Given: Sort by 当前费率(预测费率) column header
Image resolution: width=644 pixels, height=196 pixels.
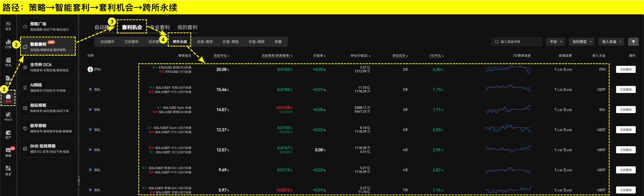Looking at the screenshot, I should (x=277, y=56).
